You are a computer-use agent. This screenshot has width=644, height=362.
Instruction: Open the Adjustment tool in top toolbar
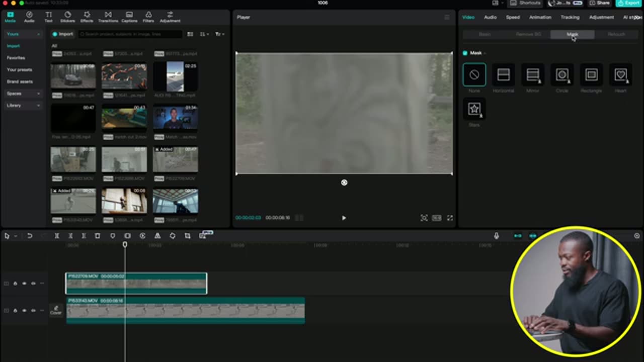pyautogui.click(x=170, y=17)
